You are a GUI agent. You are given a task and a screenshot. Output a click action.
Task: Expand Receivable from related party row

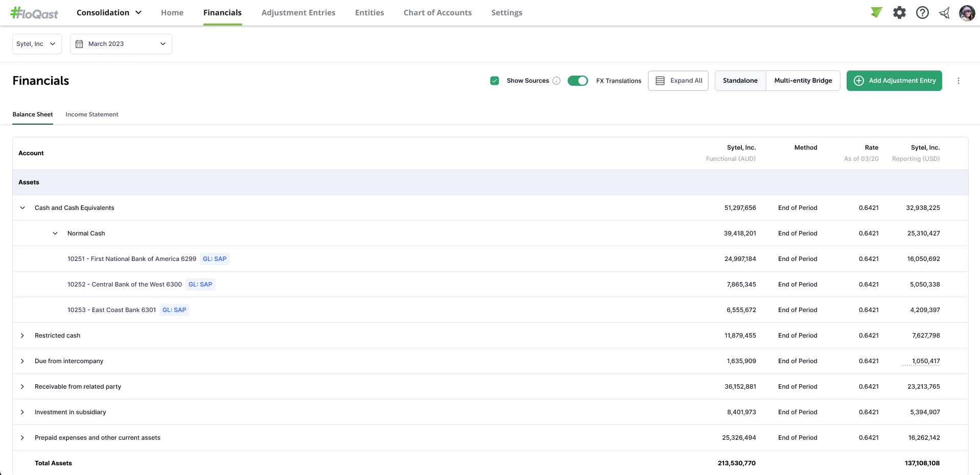pos(22,387)
